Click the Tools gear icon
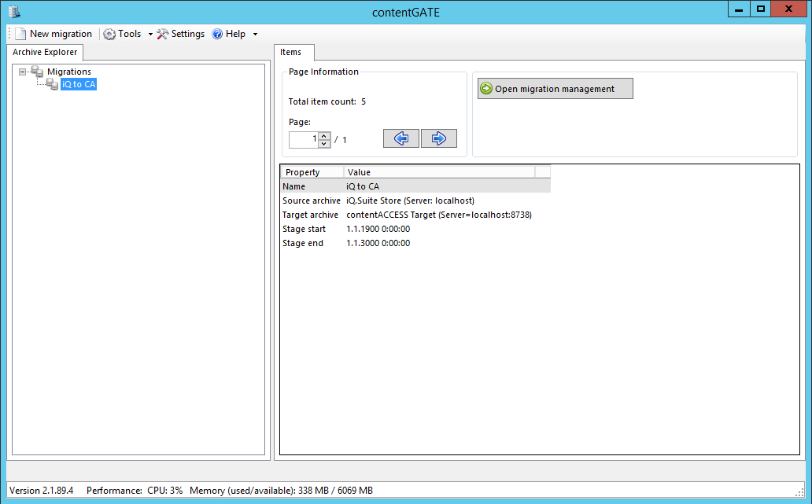812x504 pixels. pyautogui.click(x=109, y=34)
